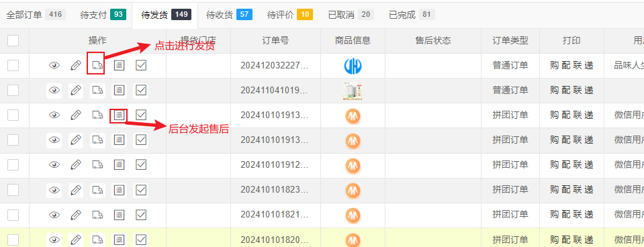Screen dimensions: 644x247
Task: Select checkbox for order 202412032227
Action: coord(13,66)
